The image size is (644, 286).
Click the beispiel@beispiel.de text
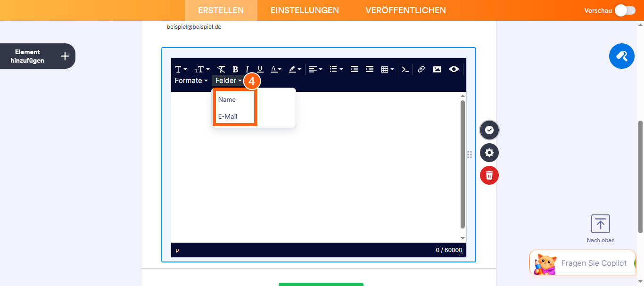pos(194,27)
